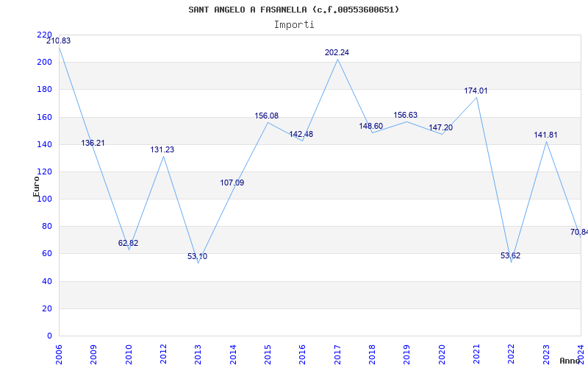Viewport: 588px width, 368px height.
Task: Click the 53.62 value label for 2022
Action: [510, 255]
